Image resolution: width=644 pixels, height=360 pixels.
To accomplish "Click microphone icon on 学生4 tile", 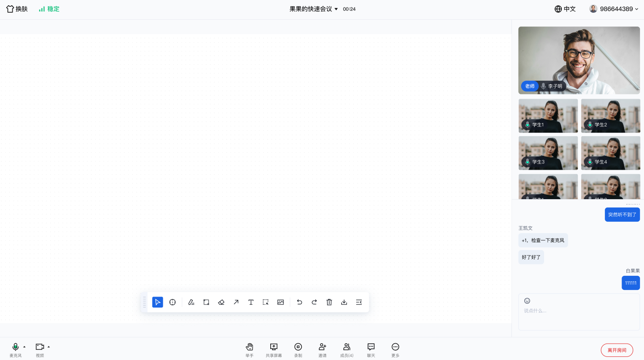I will (590, 162).
